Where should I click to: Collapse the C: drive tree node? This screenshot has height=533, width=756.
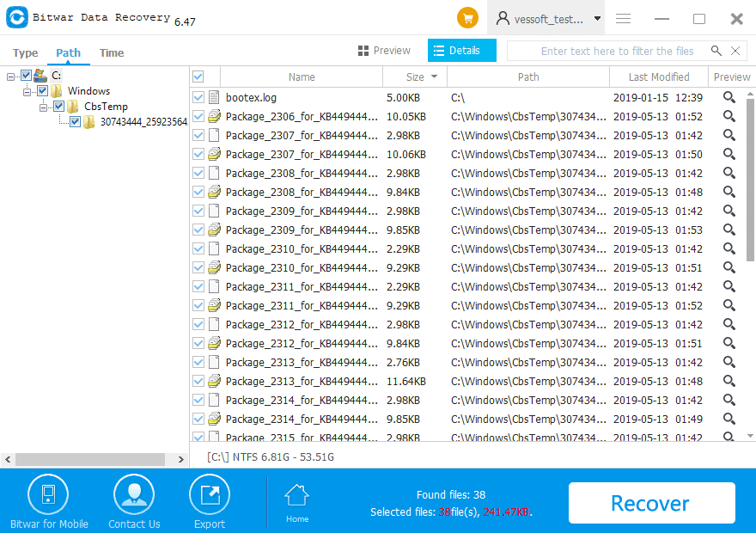tap(10, 77)
